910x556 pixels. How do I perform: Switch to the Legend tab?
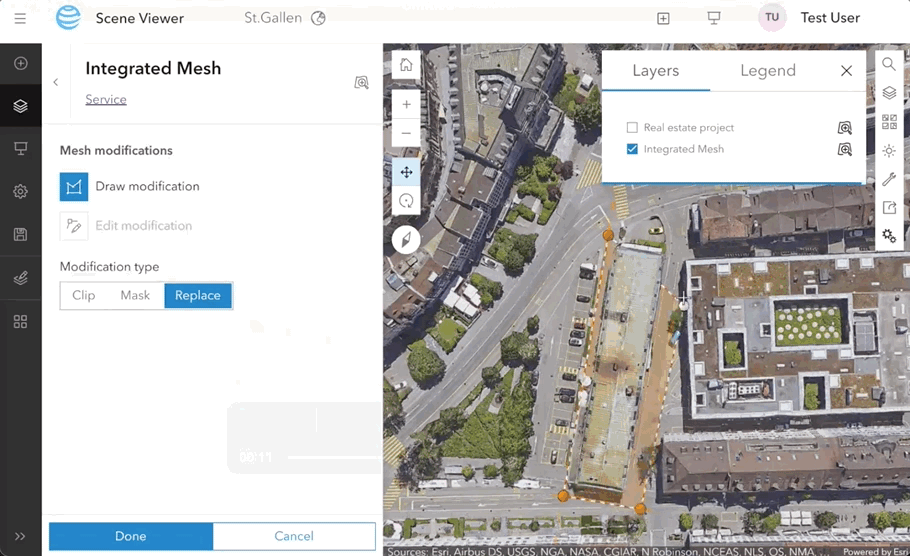767,71
